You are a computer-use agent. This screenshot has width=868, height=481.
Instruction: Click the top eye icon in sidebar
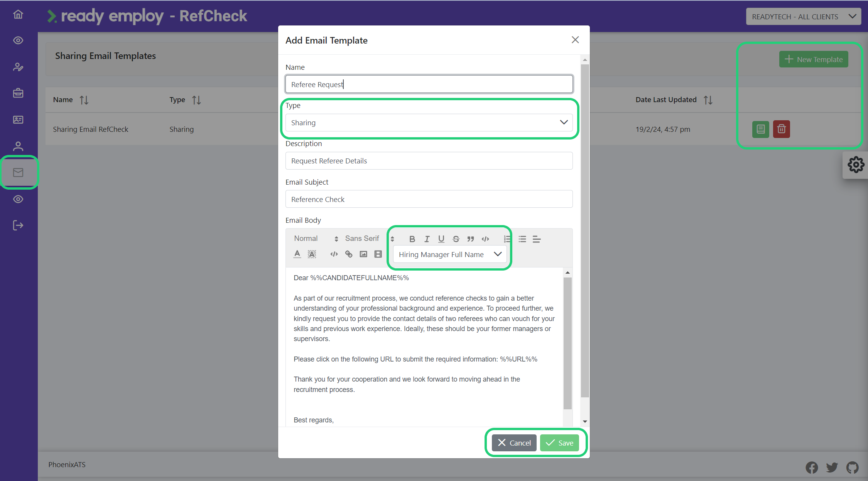coord(18,40)
